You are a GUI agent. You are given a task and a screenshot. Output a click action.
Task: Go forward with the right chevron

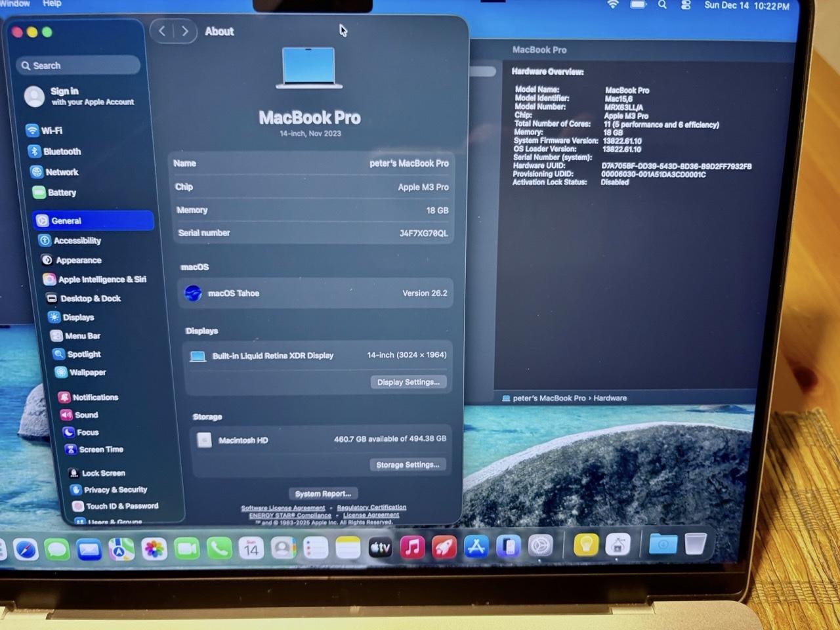pyautogui.click(x=185, y=31)
